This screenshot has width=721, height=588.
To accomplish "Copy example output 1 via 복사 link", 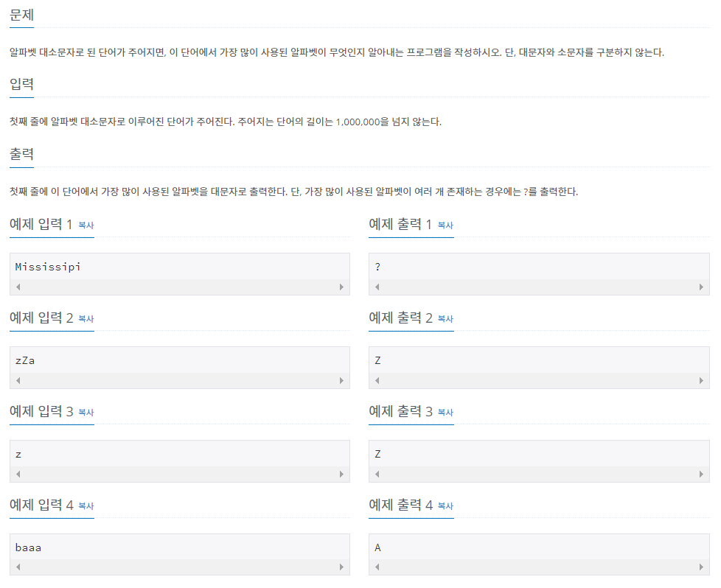I will tap(445, 225).
